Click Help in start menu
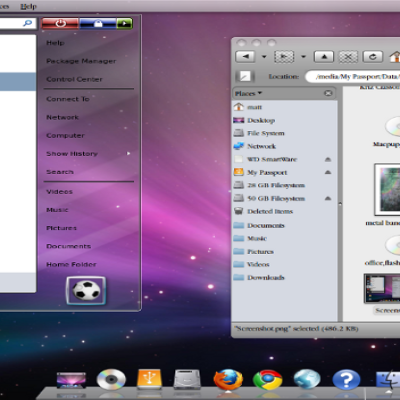Viewport: 400px width, 400px height. 55,43
